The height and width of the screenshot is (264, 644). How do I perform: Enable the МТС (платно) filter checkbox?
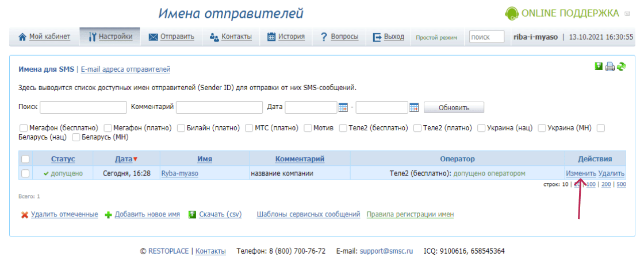[x=250, y=127]
